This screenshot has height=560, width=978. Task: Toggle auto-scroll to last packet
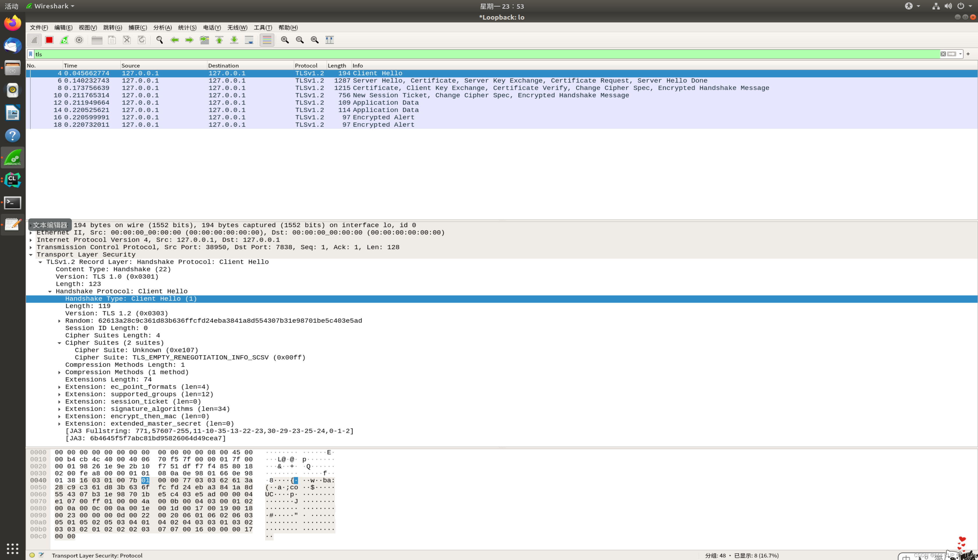[249, 40]
